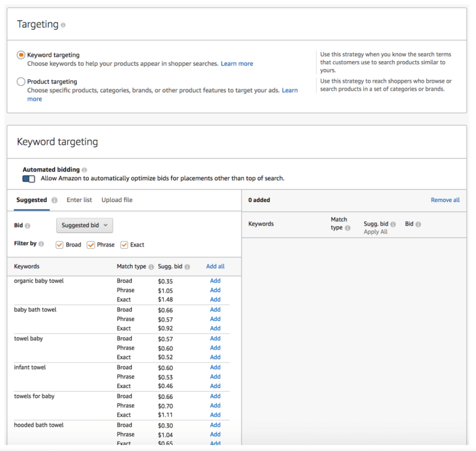
Task: Toggle the Automated bidding switch
Action: 29,179
